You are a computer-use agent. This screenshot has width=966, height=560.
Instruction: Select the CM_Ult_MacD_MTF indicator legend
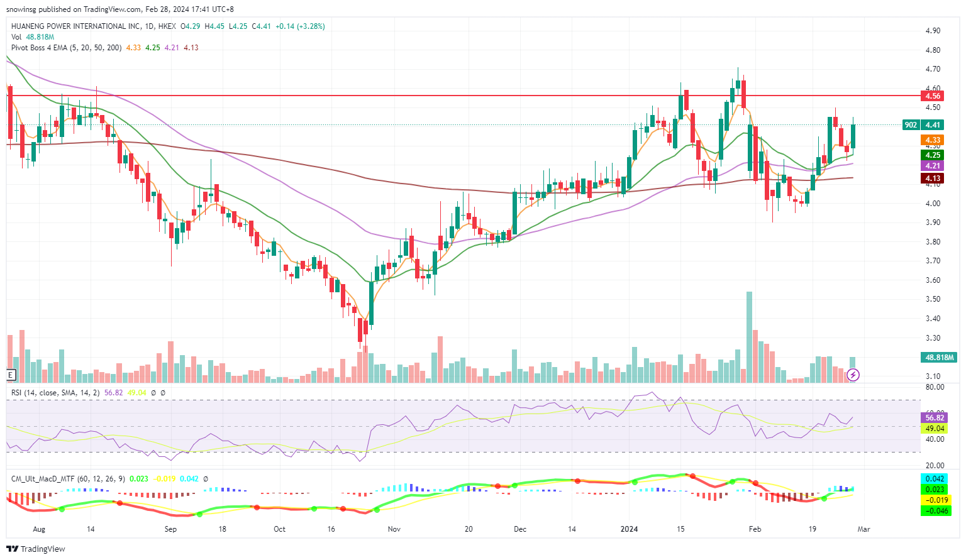69,479
